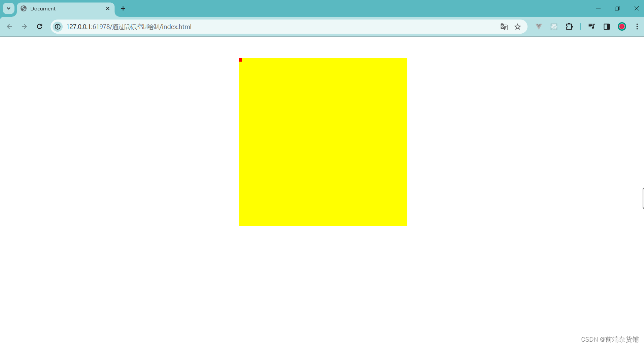
Task: Close the browser window
Action: pos(636,8)
